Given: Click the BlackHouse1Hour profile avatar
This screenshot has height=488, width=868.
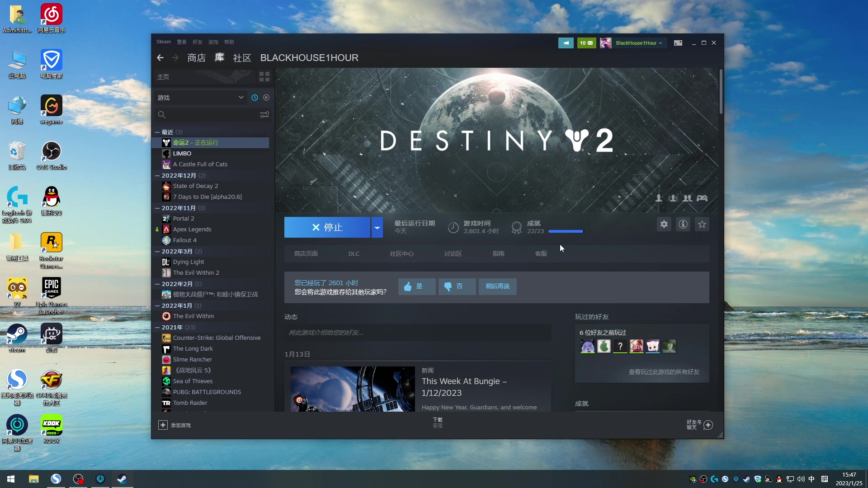Looking at the screenshot, I should tap(605, 43).
